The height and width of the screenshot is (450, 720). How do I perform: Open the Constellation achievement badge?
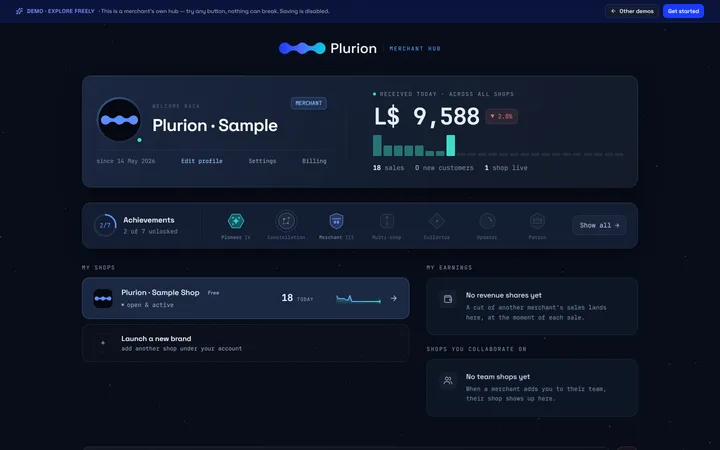point(286,221)
